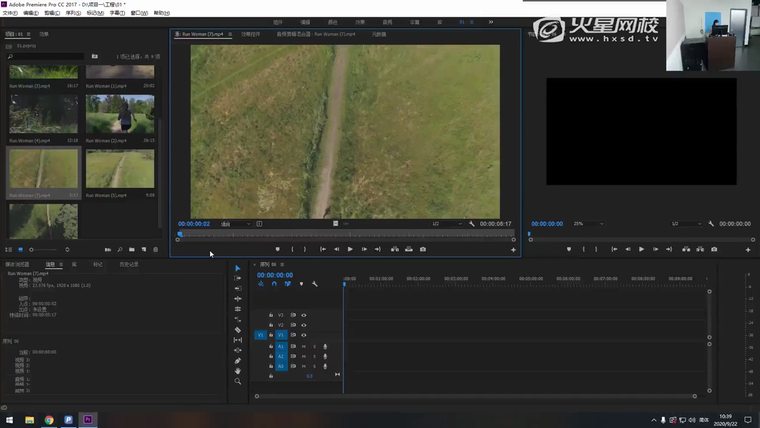Toggle lock on the V3 track
This screenshot has width=760, height=428.
click(270, 315)
